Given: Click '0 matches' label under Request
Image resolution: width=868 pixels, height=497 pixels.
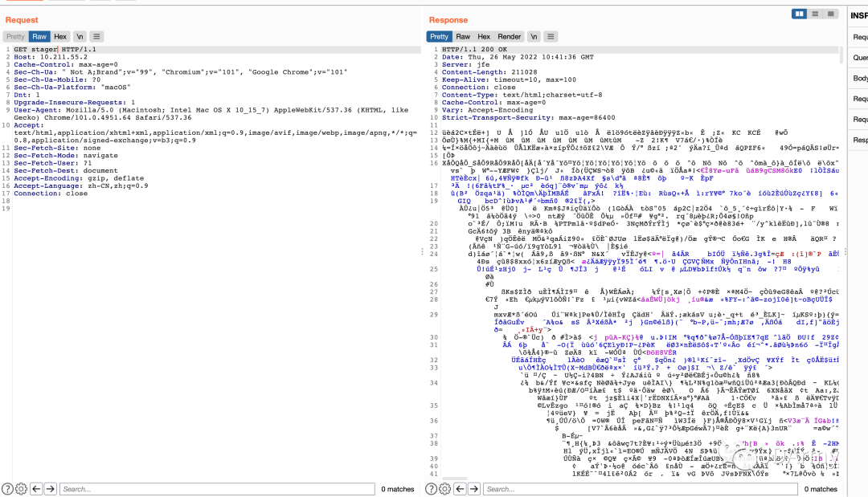Looking at the screenshot, I should (x=398, y=489).
